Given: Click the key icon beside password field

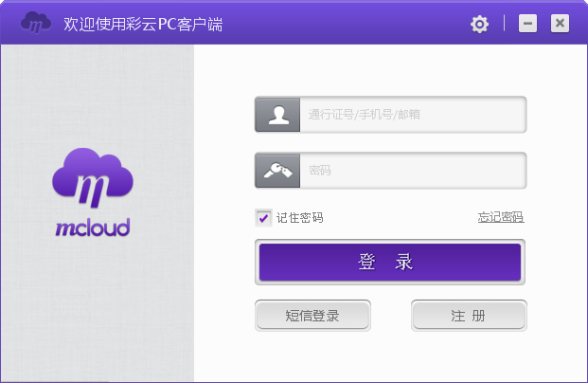Looking at the screenshot, I should 277,171.
